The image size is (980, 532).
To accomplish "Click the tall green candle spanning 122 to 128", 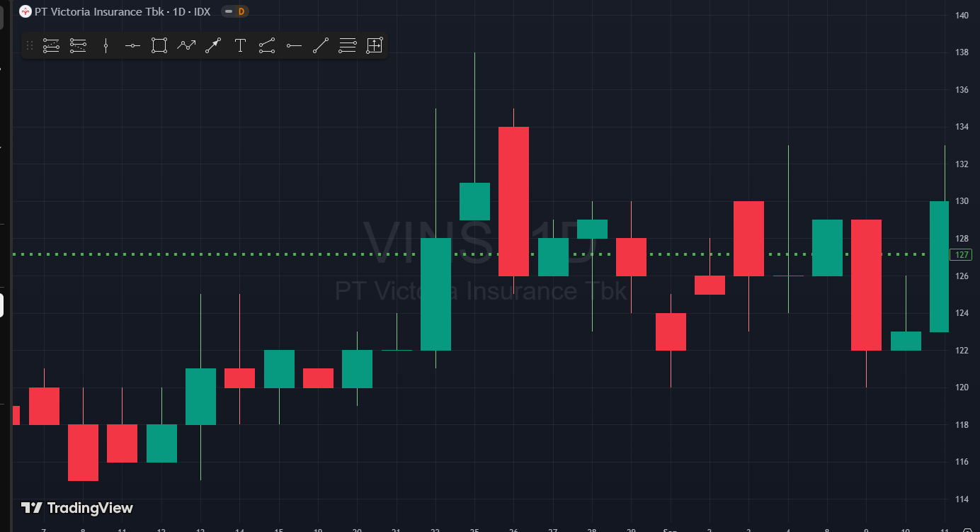I will tap(435, 294).
